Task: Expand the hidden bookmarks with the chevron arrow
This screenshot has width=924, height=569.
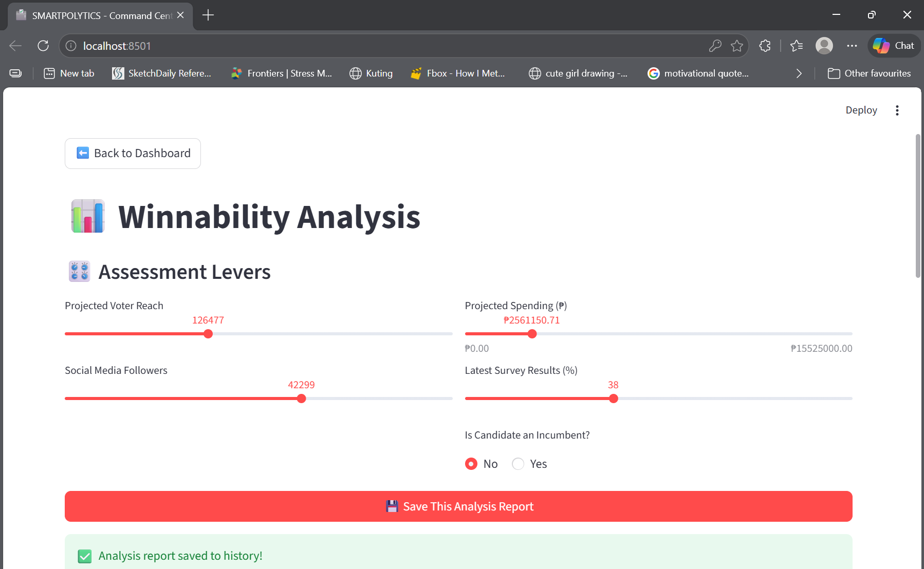Action: pyautogui.click(x=799, y=73)
